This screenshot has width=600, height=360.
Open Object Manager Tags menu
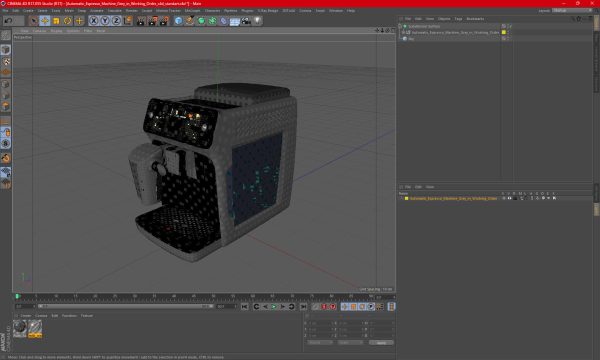click(x=458, y=19)
